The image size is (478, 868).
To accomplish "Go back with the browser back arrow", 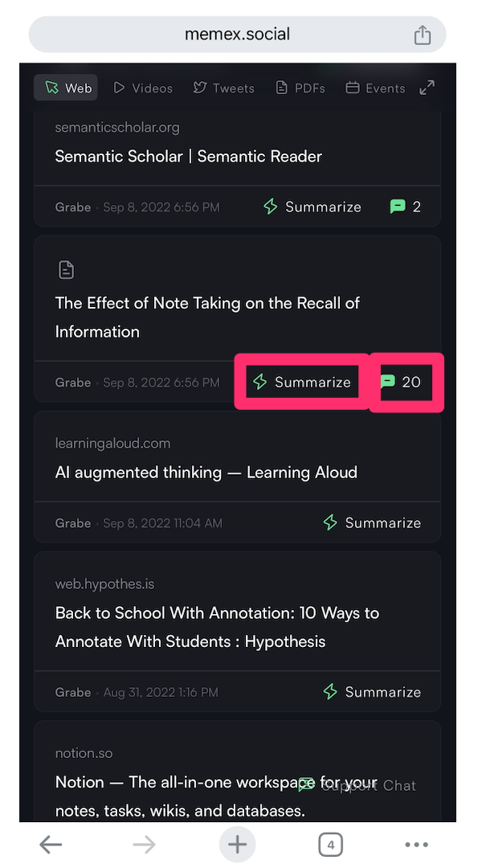I will pos(51,844).
